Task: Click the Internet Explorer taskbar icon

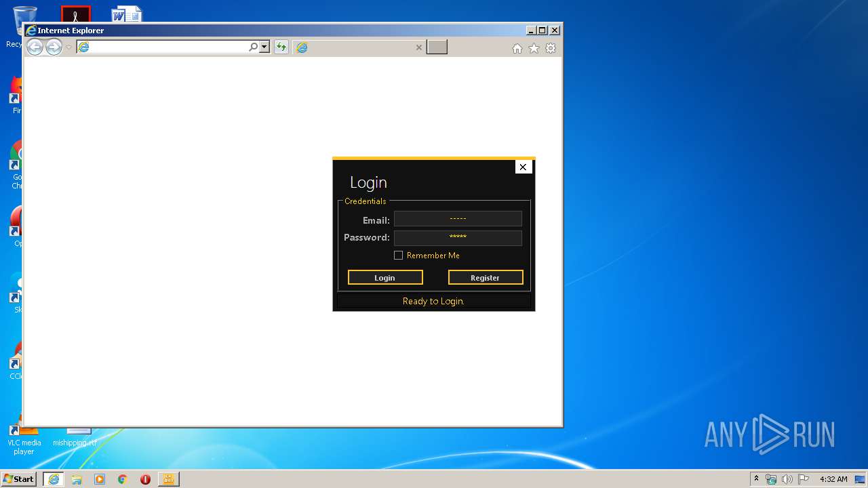Action: click(54, 479)
